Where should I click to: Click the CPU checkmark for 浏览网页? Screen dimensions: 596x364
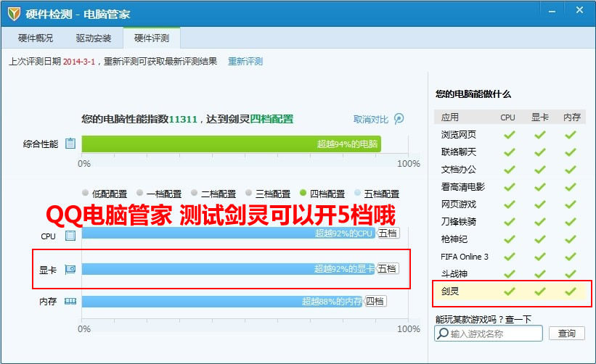click(510, 134)
